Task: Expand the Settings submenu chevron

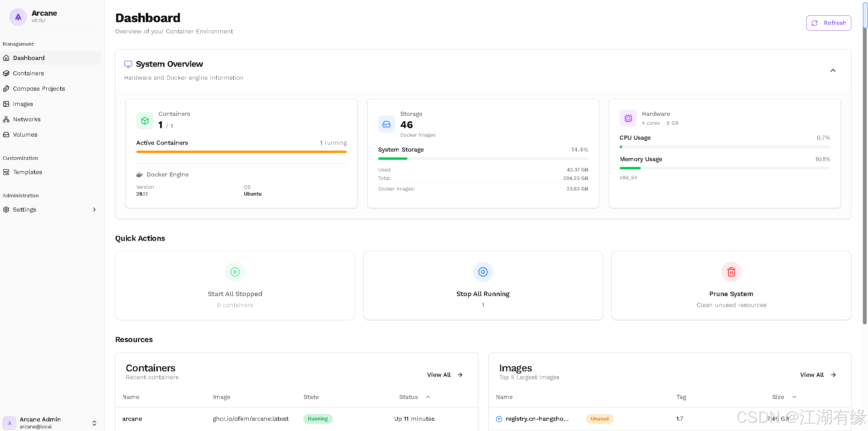Action: tap(94, 210)
